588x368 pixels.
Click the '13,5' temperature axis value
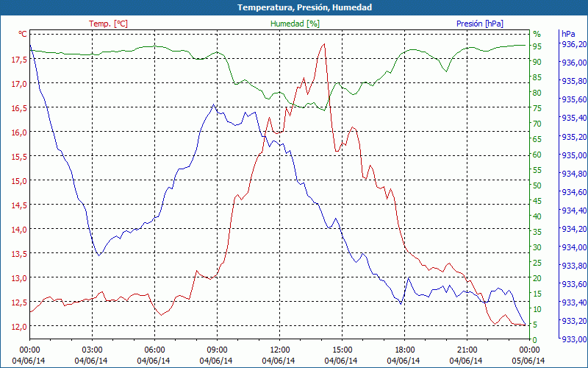click(20, 253)
